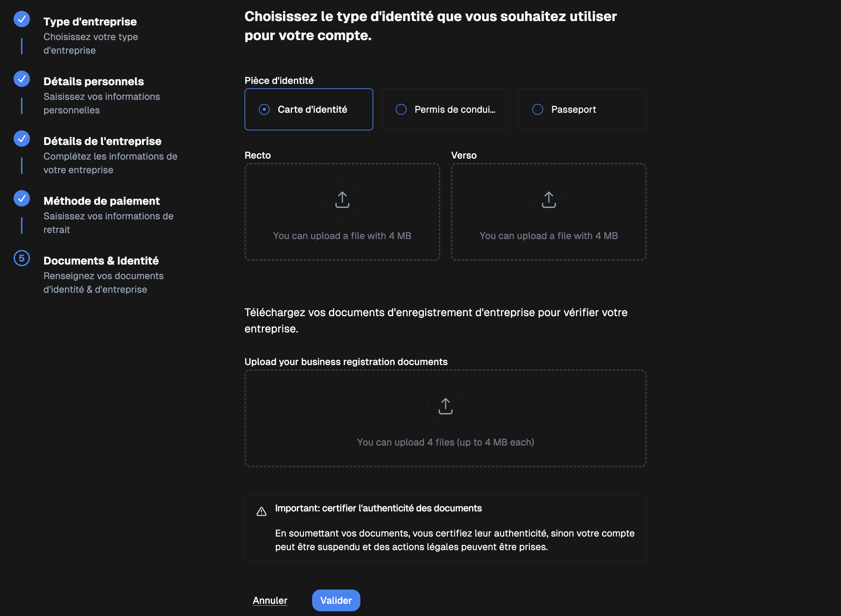Viewport: 841px width, 616px height.
Task: Click the Annuler link
Action: [270, 600]
